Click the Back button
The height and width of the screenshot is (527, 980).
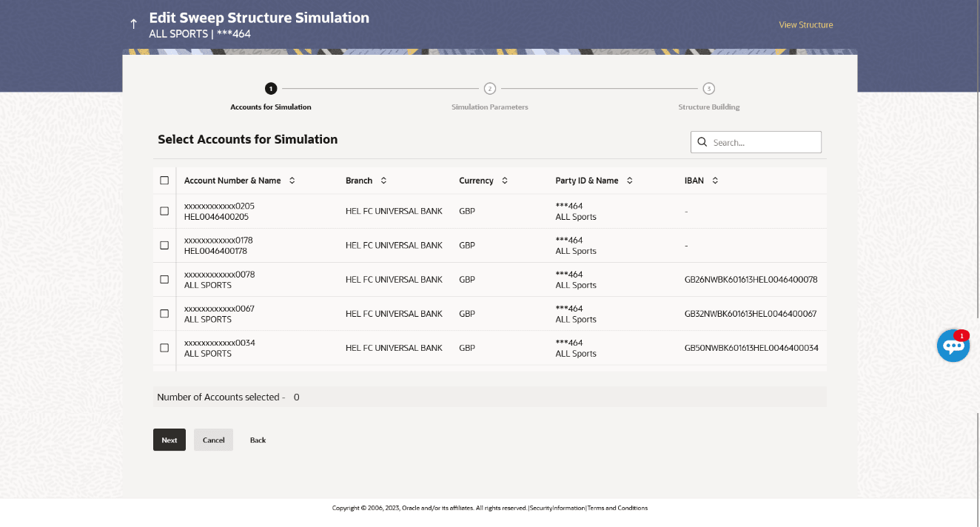tap(258, 440)
